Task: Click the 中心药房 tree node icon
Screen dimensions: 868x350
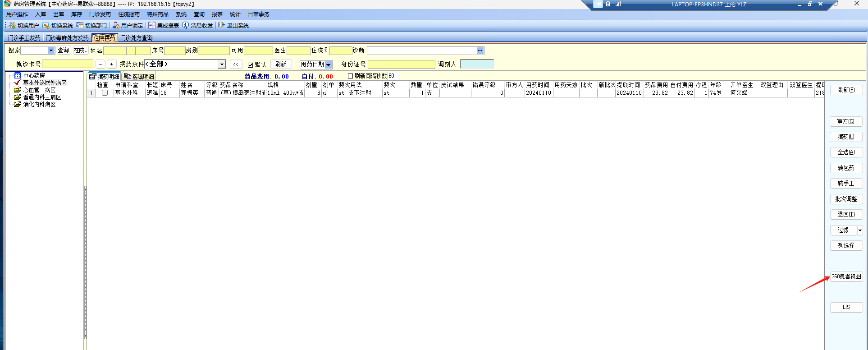Action: click(18, 75)
